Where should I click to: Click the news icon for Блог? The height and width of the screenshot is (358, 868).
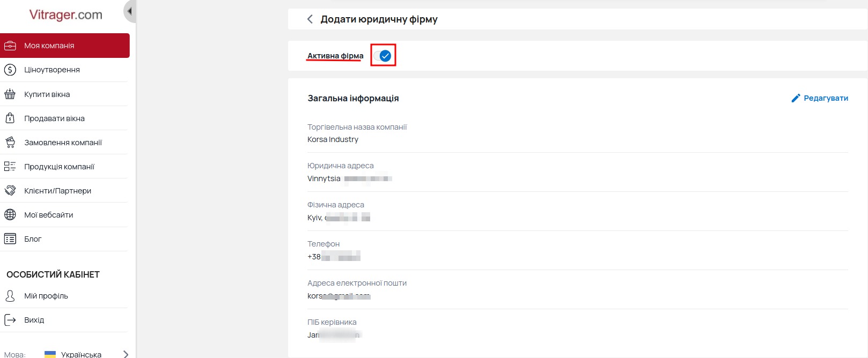point(10,239)
